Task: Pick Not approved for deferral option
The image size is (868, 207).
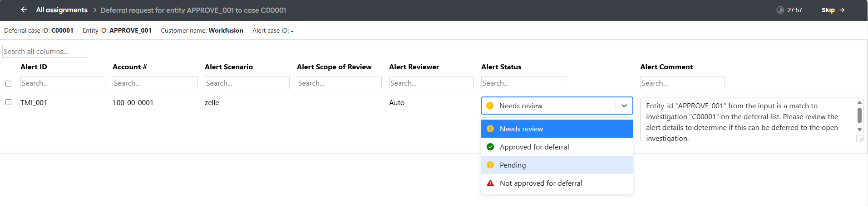Action: coord(557,183)
